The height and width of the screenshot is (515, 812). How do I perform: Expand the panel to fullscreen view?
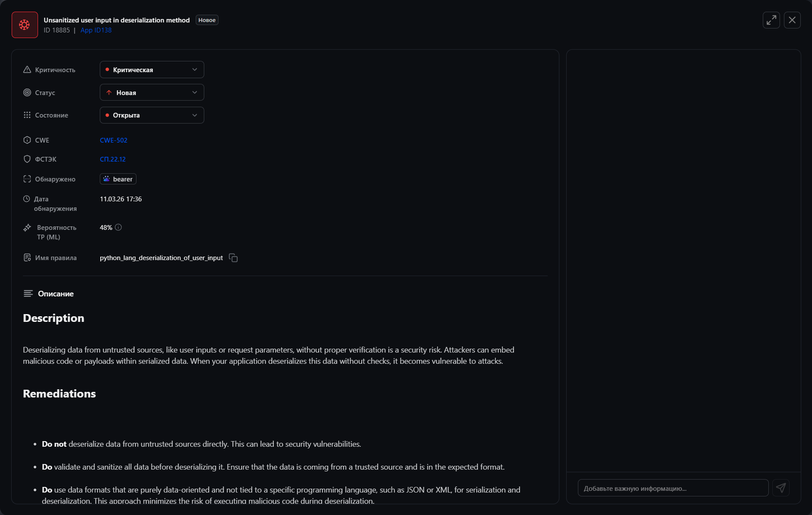[771, 20]
